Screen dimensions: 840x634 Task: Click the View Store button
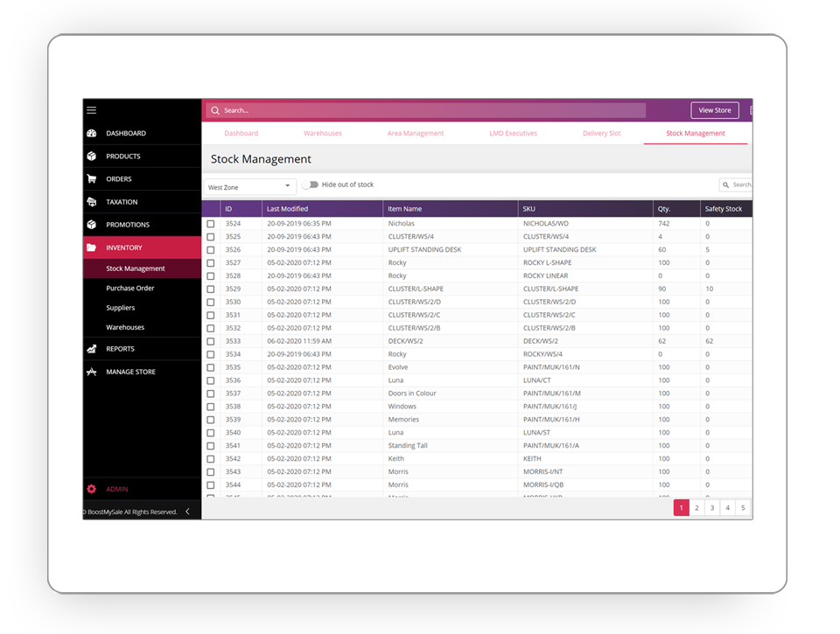coord(715,110)
